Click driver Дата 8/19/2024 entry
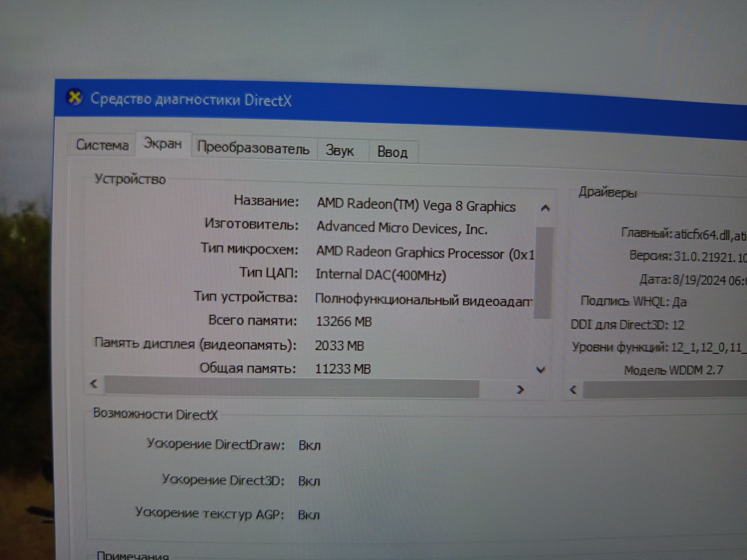Image resolution: width=747 pixels, height=560 pixels. 693,280
